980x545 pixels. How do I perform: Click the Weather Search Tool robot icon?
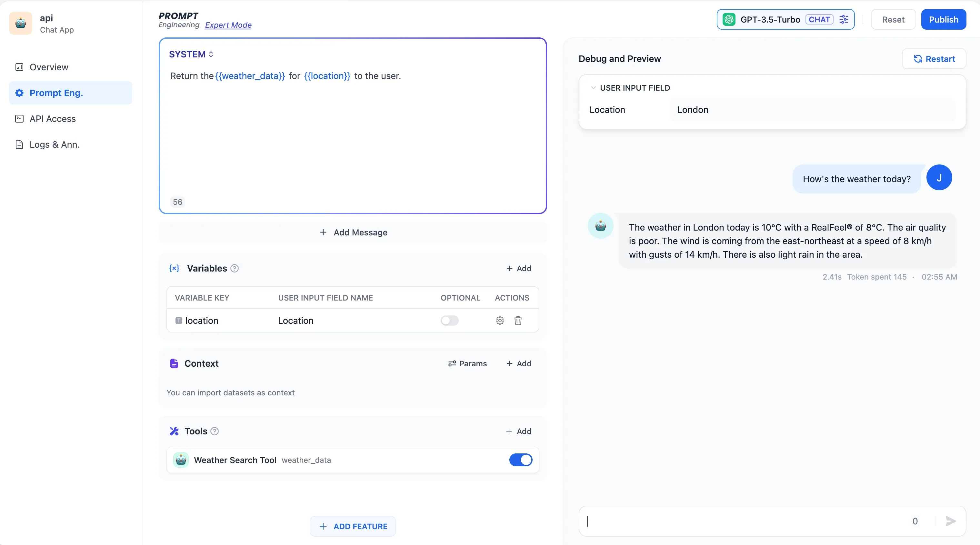[181, 460]
